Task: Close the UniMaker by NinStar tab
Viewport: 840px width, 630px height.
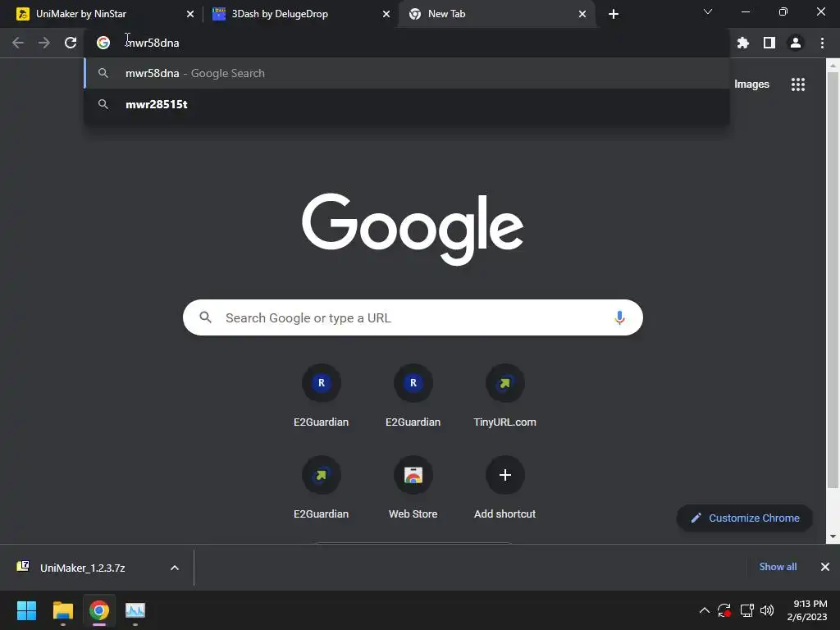Action: click(190, 14)
